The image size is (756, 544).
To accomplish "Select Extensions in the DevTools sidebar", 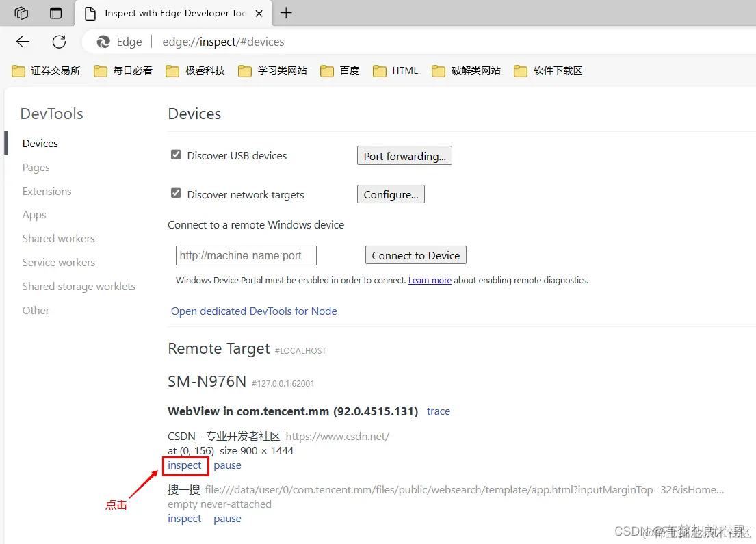I will [x=47, y=192].
